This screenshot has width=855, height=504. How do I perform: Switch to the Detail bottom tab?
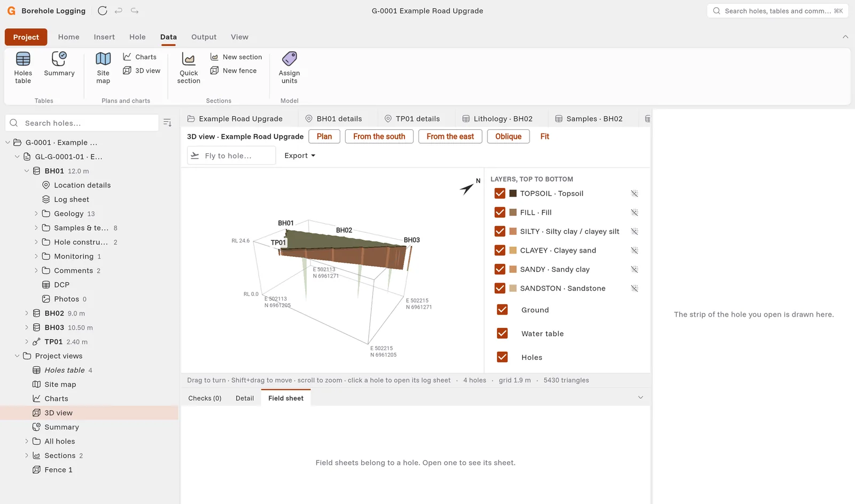click(x=245, y=398)
